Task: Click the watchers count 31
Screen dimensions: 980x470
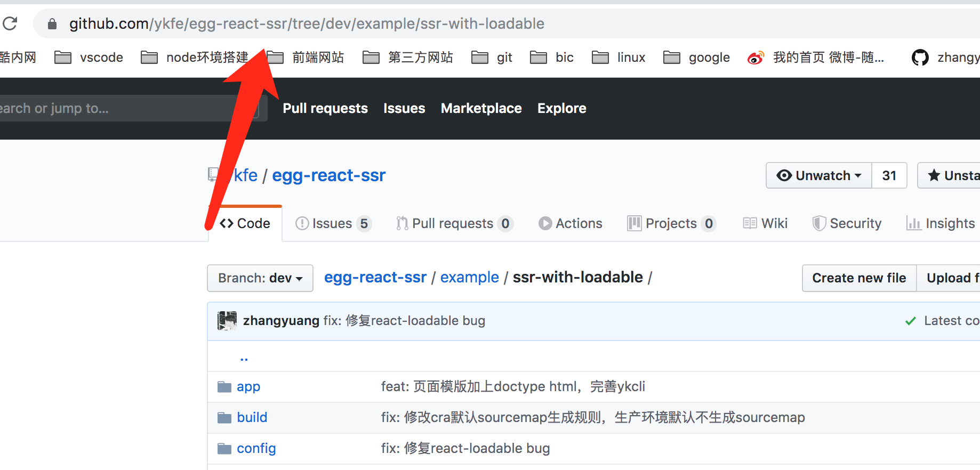Action: (889, 175)
